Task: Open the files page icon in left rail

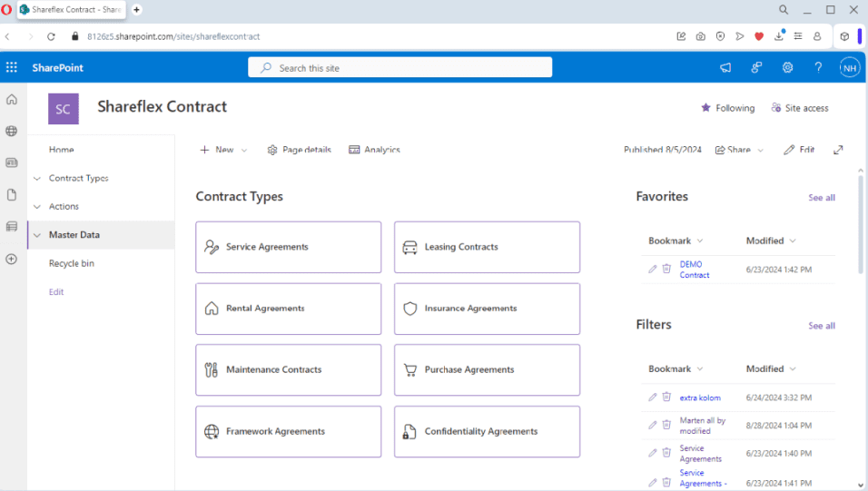Action: tap(12, 195)
